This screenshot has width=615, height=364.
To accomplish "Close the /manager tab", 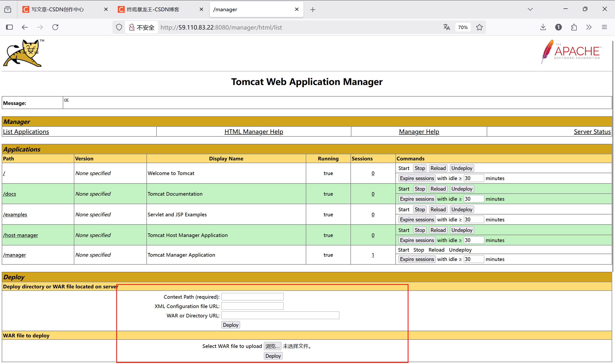I will coord(297,9).
